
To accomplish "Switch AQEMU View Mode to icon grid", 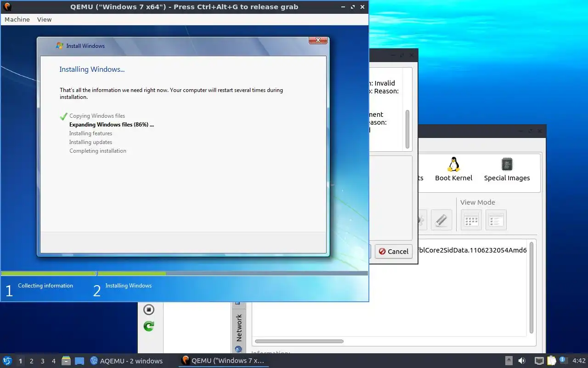I will tap(471, 220).
